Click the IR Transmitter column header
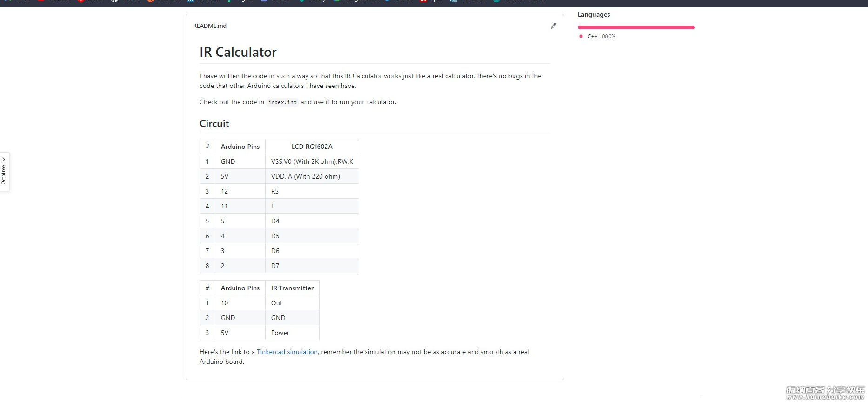This screenshot has height=402, width=868. (292, 288)
